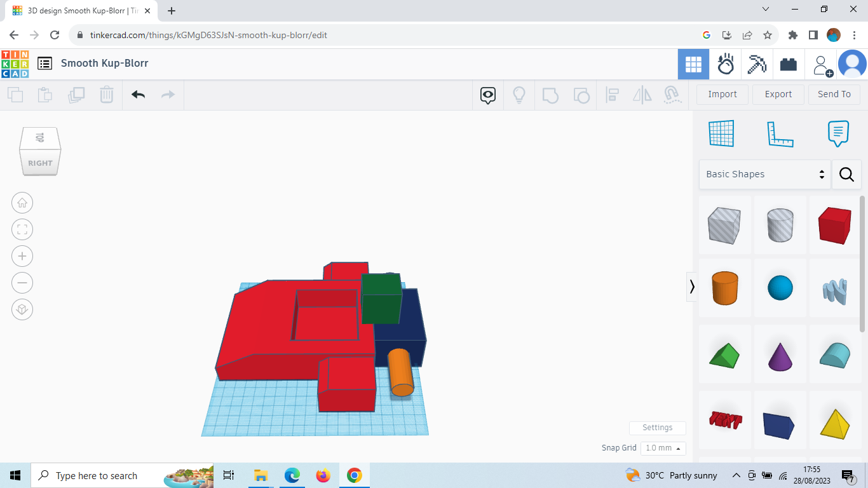
Task: Show all hidden objects with lightbulb icon
Action: click(519, 94)
